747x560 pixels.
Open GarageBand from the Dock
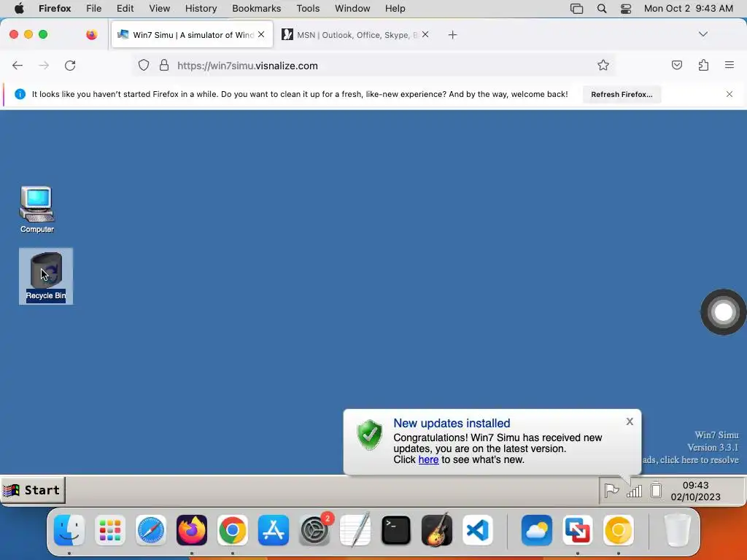coord(437,530)
